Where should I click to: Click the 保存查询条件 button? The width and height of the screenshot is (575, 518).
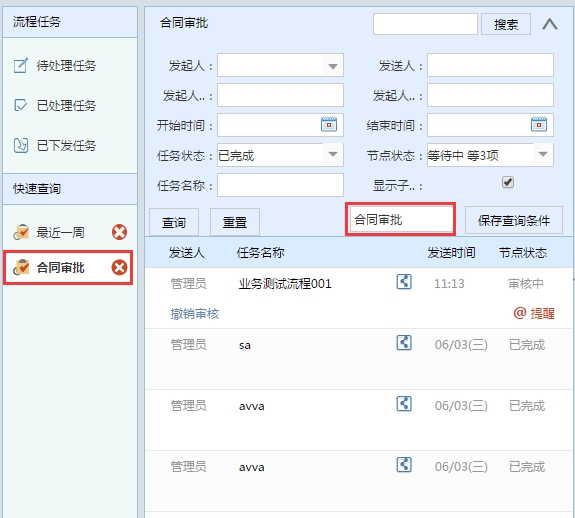tap(514, 220)
